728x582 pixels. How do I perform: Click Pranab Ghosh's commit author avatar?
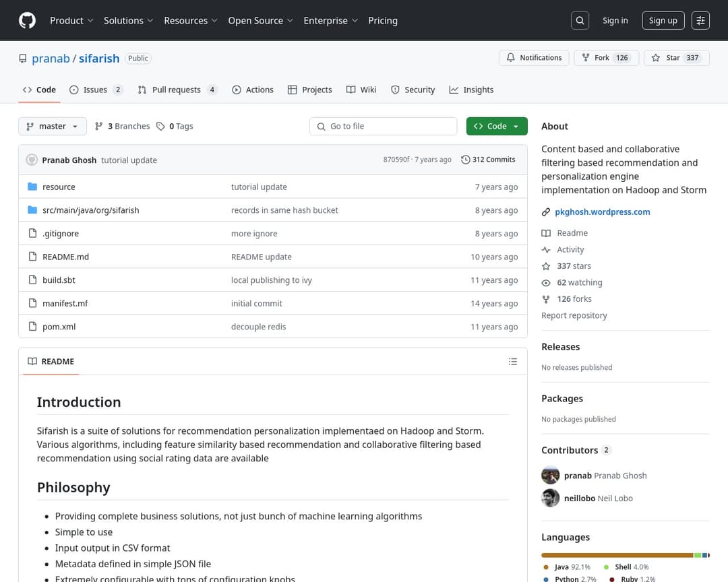(32, 160)
